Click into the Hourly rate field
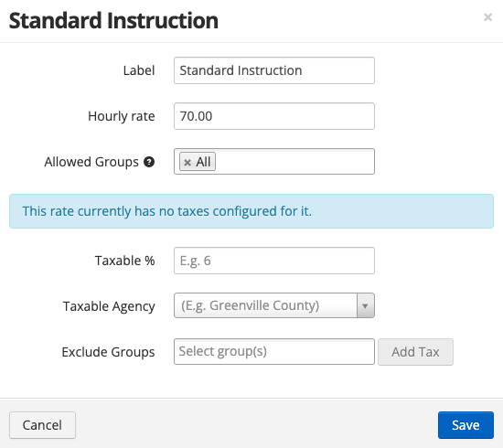This screenshot has height=448, width=503. [x=274, y=116]
